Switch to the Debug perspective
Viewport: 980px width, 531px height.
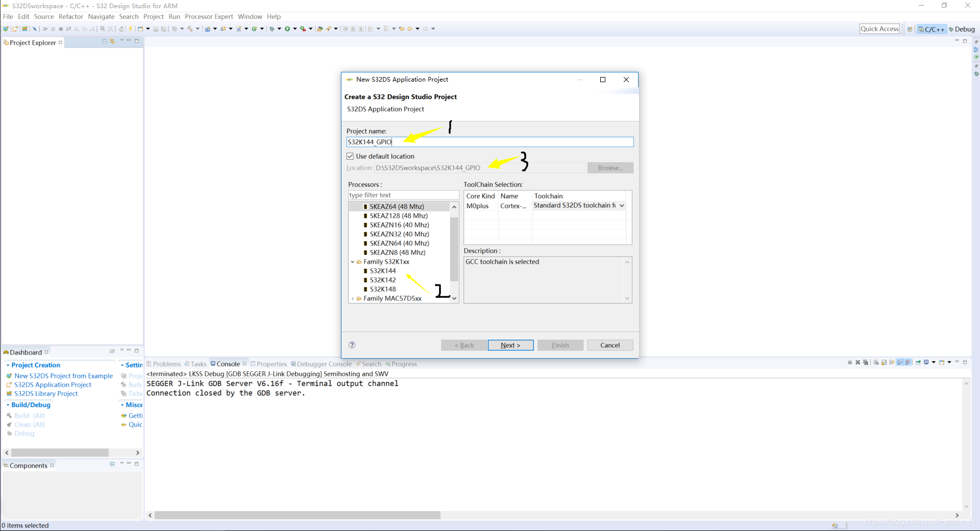962,30
